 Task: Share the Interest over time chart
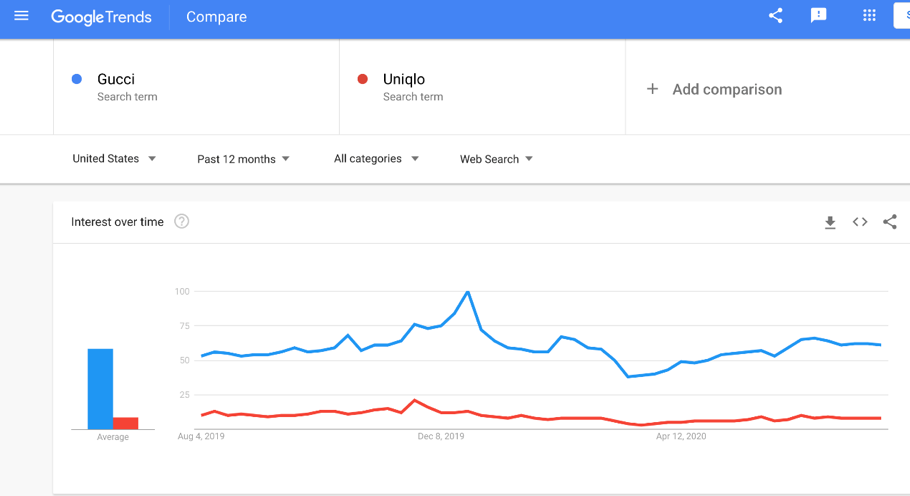889,222
